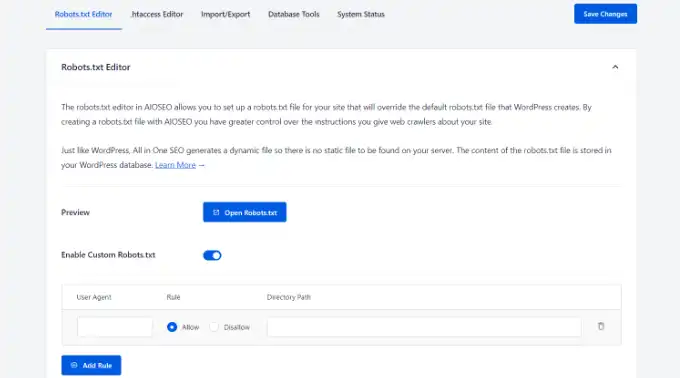Delete the rule using the trash icon
This screenshot has width=680, height=378.
601,326
